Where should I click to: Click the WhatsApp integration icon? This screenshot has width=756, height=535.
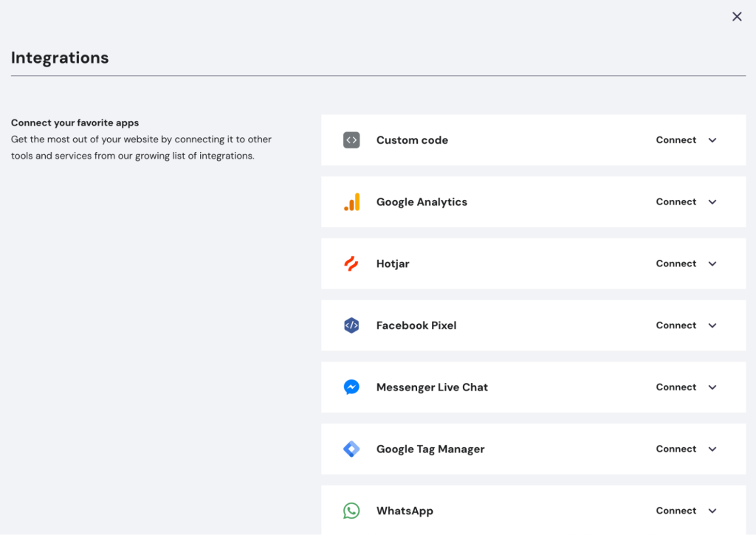(x=351, y=510)
